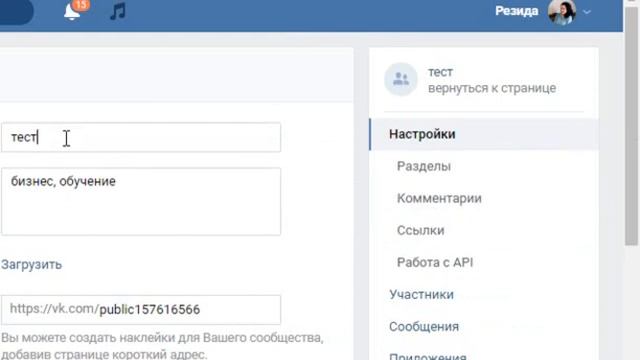Open the notifications bell icon
This screenshot has height=360, width=640.
coord(72,12)
